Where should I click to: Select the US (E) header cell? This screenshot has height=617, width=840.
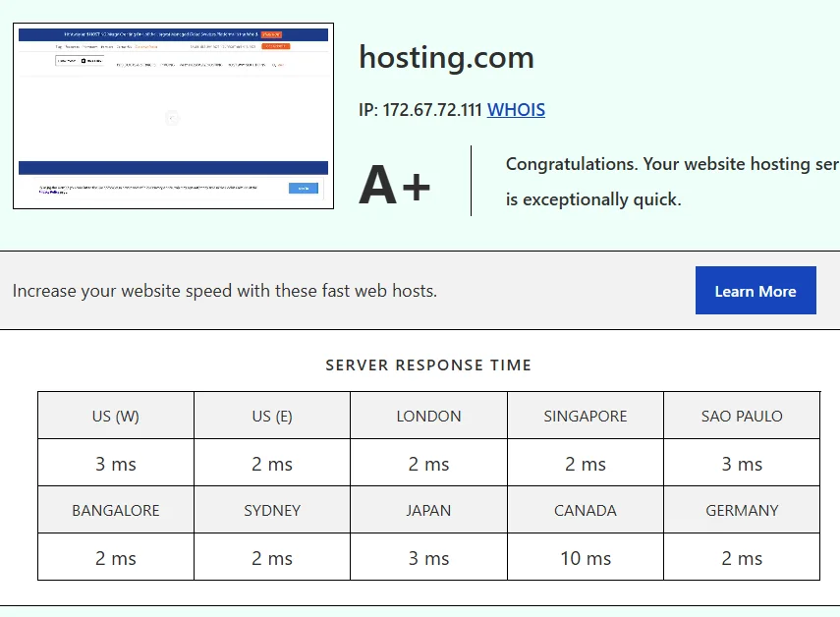click(272, 416)
